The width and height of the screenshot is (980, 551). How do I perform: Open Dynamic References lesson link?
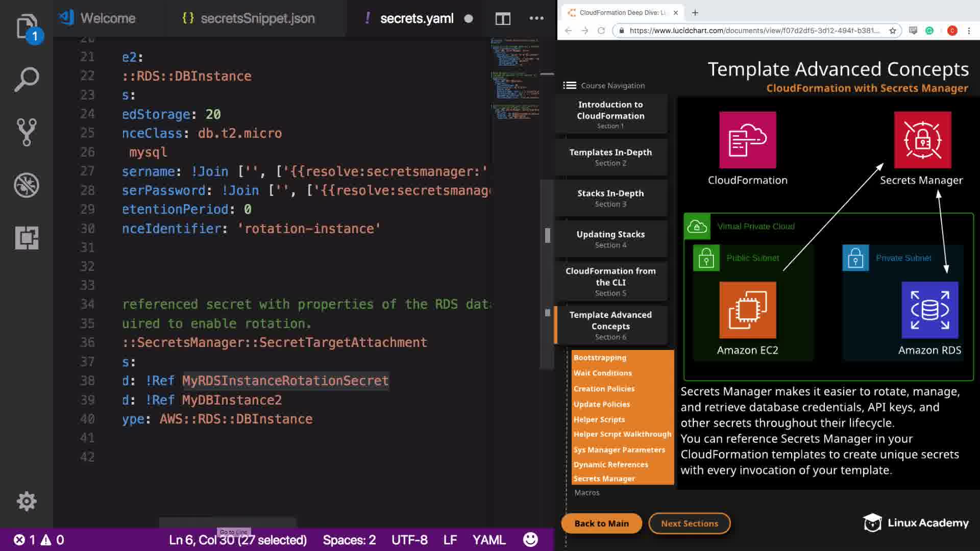[610, 464]
